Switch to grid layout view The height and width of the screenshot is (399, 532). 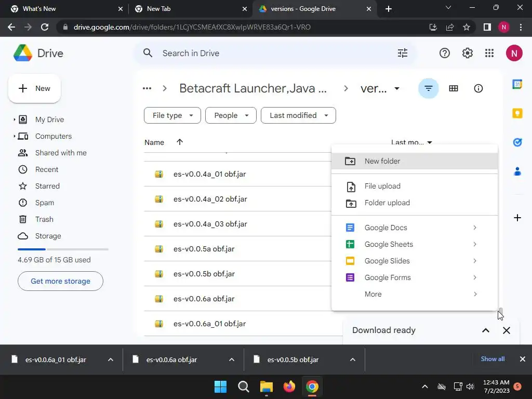[453, 88]
